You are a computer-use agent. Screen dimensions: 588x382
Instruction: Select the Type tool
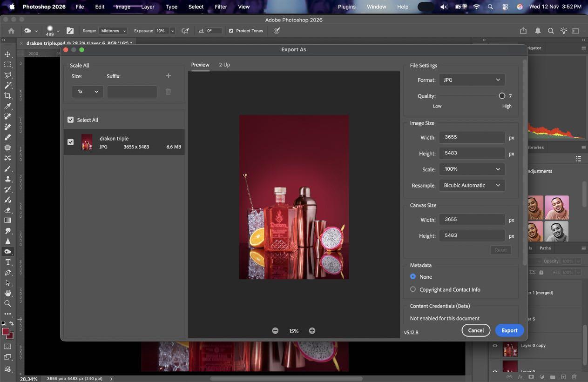tap(7, 262)
